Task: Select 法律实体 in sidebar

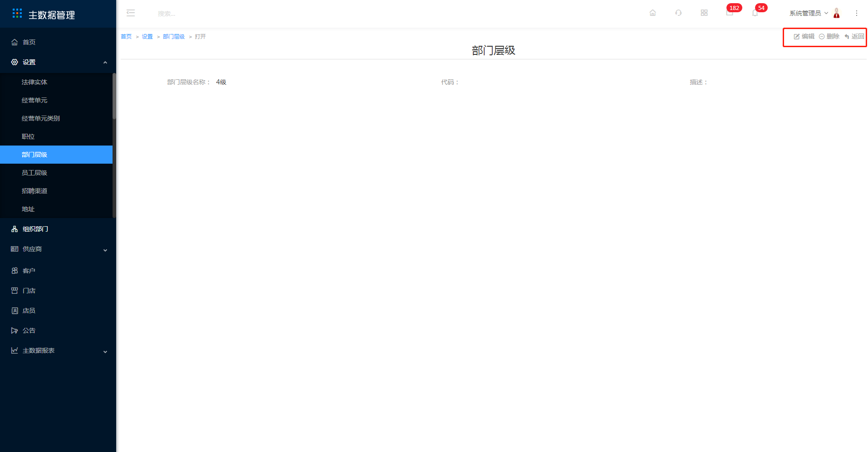Action: pos(56,82)
